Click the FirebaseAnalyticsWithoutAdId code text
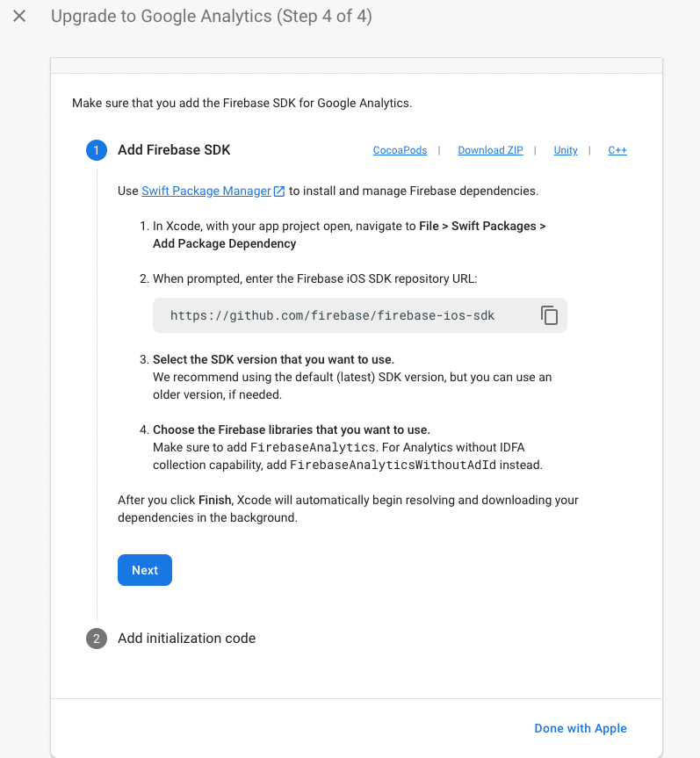Image resolution: width=700 pixels, height=758 pixels. pos(393,465)
